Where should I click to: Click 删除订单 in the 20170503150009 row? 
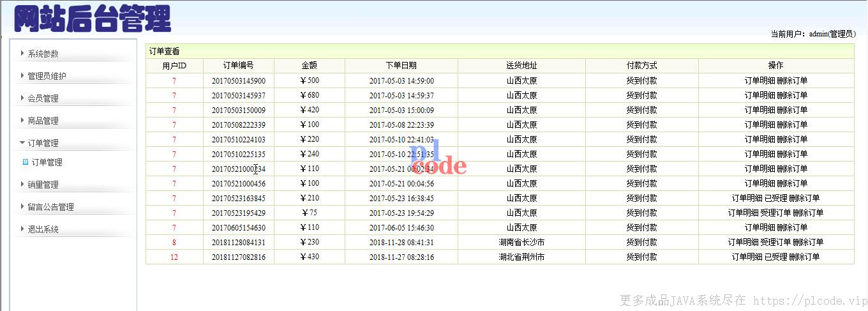(792, 110)
